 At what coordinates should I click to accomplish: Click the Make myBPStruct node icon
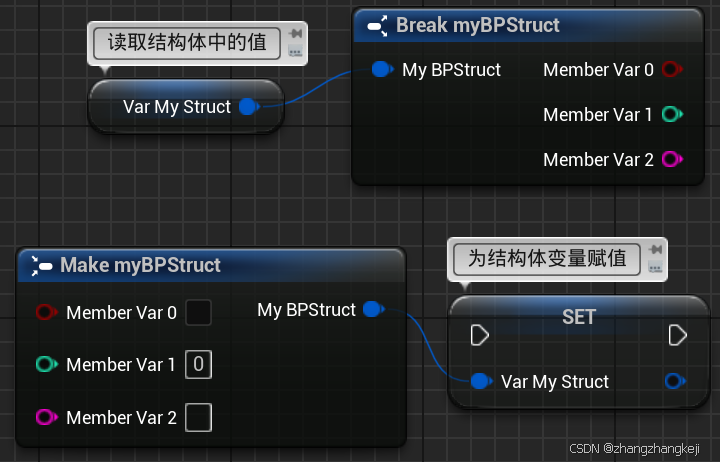pos(41,265)
